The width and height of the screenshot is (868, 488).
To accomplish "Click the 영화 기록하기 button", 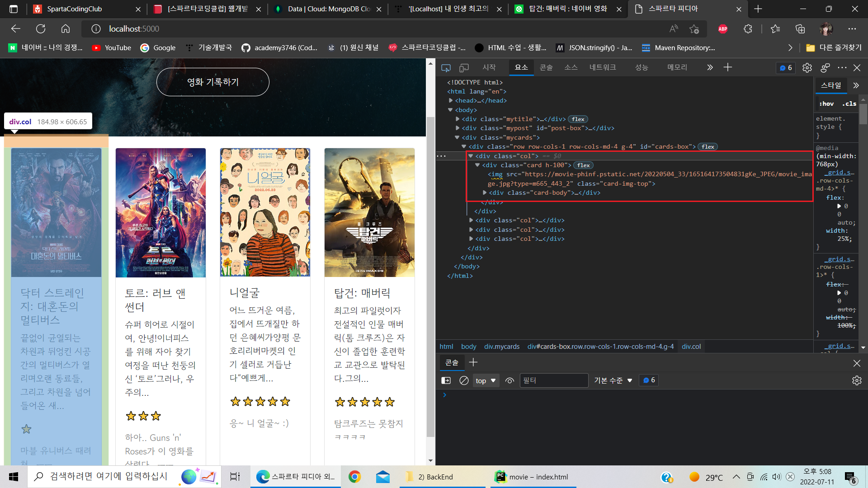I will point(212,82).
